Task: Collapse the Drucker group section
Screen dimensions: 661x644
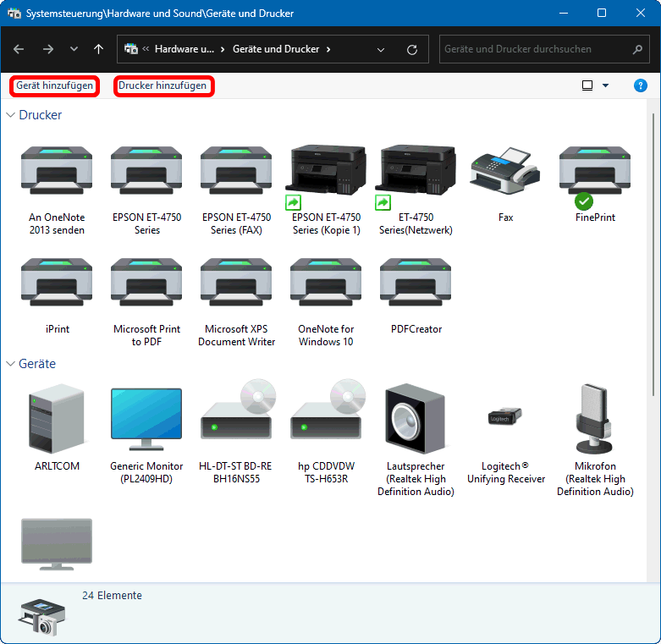Action: tap(11, 115)
